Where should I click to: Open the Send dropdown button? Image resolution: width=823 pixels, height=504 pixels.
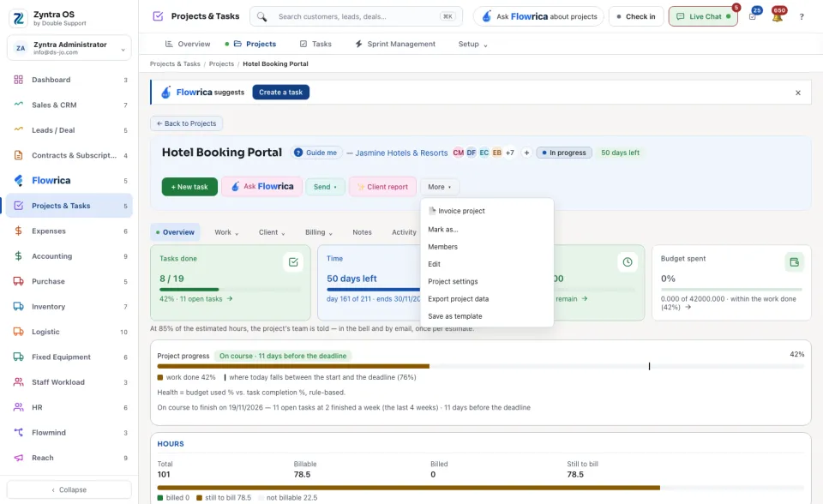(326, 187)
